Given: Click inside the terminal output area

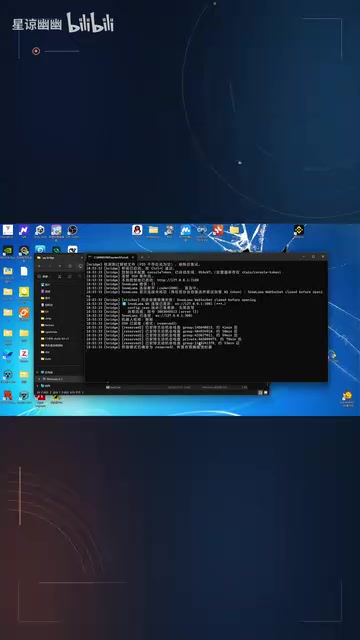Looking at the screenshot, I should point(206,321).
